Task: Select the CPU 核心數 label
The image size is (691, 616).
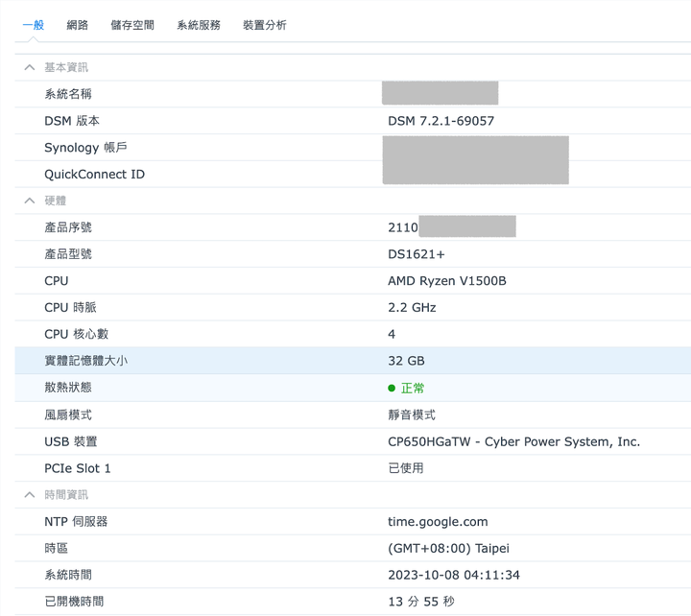Action: (76, 335)
